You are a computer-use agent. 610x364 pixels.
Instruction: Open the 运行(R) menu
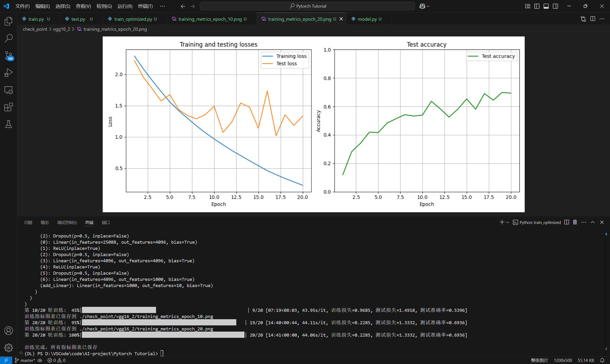(x=125, y=6)
